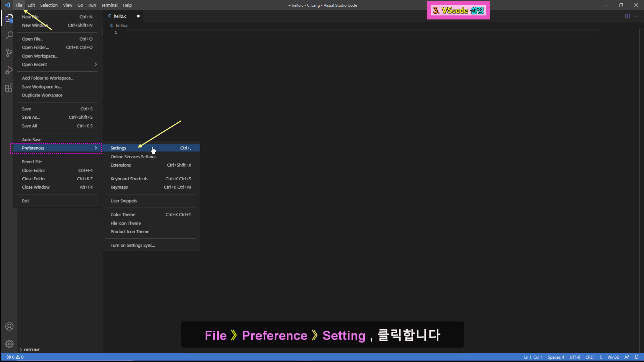The height and width of the screenshot is (362, 644).
Task: Click the Split Editor Right icon
Action: (x=628, y=16)
